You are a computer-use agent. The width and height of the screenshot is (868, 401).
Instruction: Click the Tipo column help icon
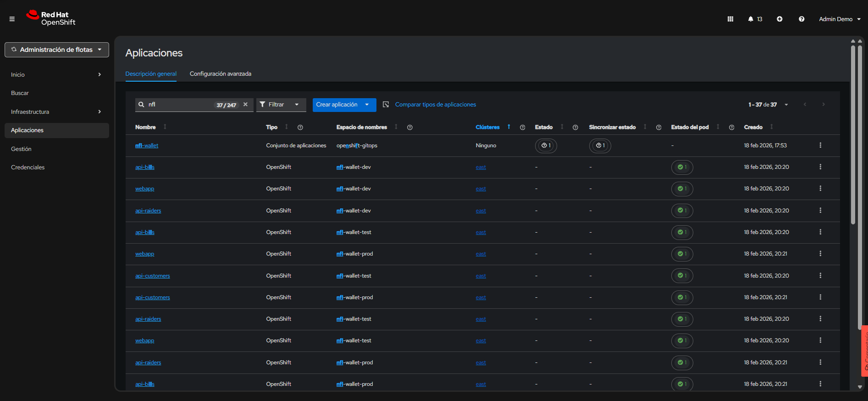coord(300,128)
